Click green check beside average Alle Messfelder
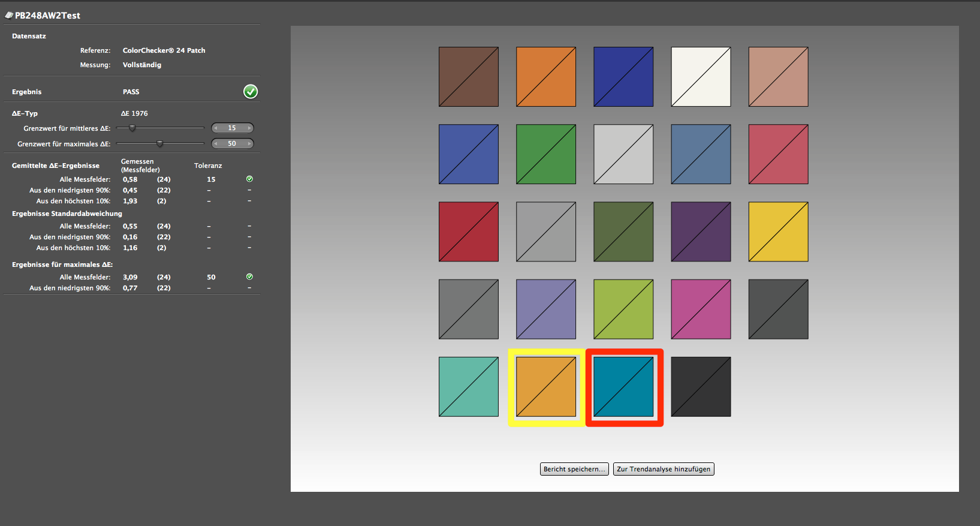The height and width of the screenshot is (526, 980). (249, 179)
